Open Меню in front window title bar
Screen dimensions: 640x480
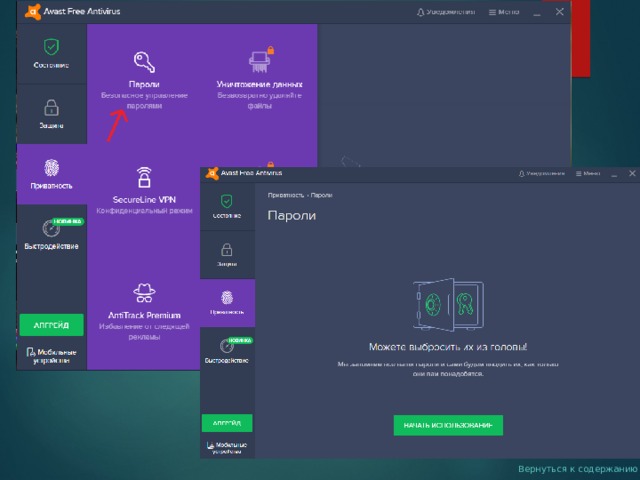pyautogui.click(x=588, y=173)
